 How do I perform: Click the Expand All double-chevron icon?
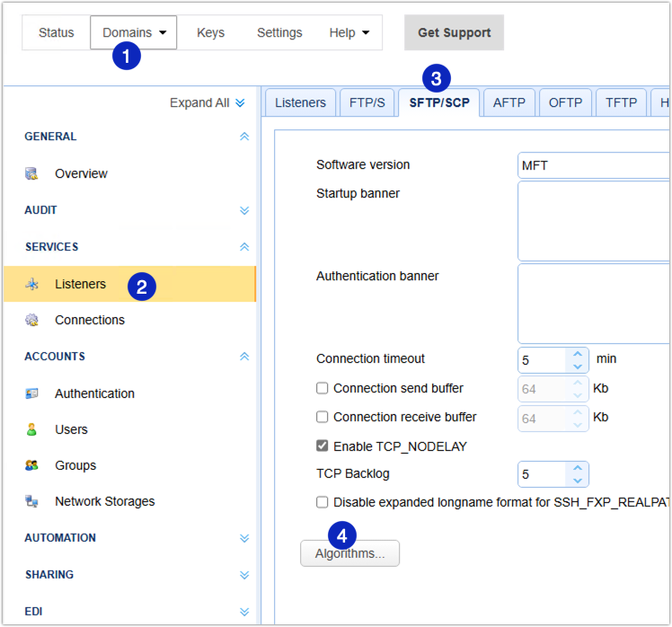point(240,103)
